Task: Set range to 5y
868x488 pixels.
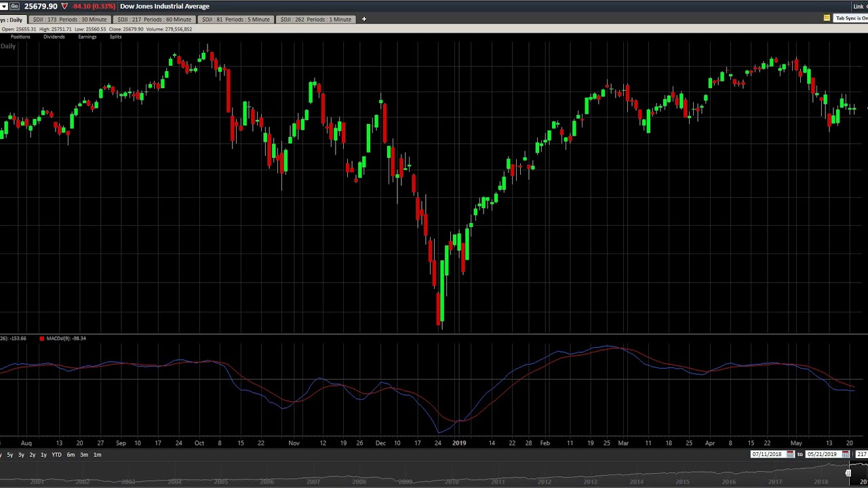Action: tap(9, 455)
